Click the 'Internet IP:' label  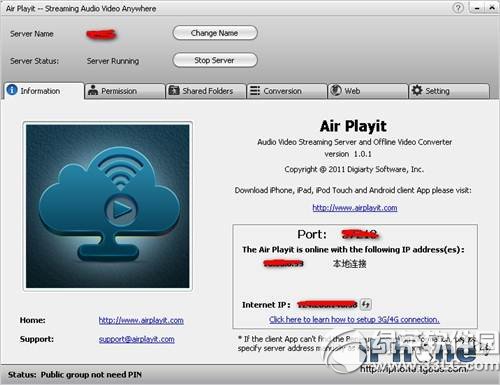[266, 305]
